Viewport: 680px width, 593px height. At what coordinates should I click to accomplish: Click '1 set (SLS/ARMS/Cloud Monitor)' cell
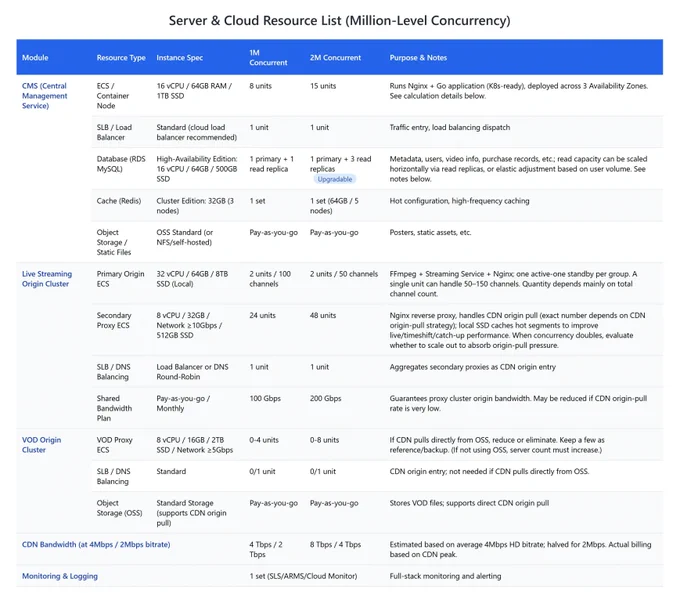pyautogui.click(x=303, y=576)
